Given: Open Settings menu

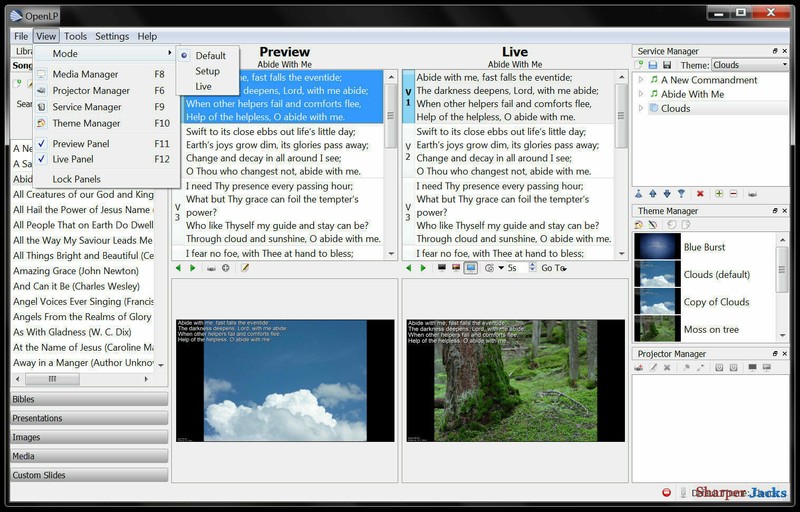Looking at the screenshot, I should pos(112,36).
